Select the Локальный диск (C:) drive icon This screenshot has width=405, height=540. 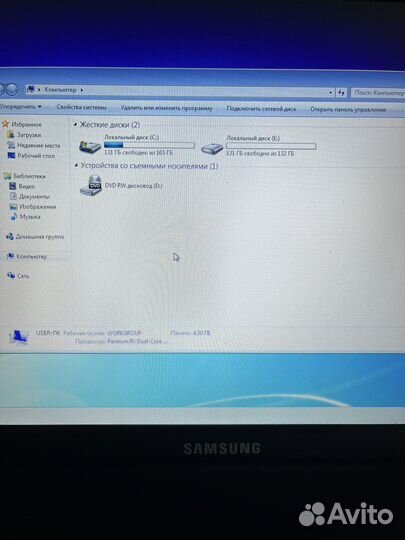pos(90,146)
